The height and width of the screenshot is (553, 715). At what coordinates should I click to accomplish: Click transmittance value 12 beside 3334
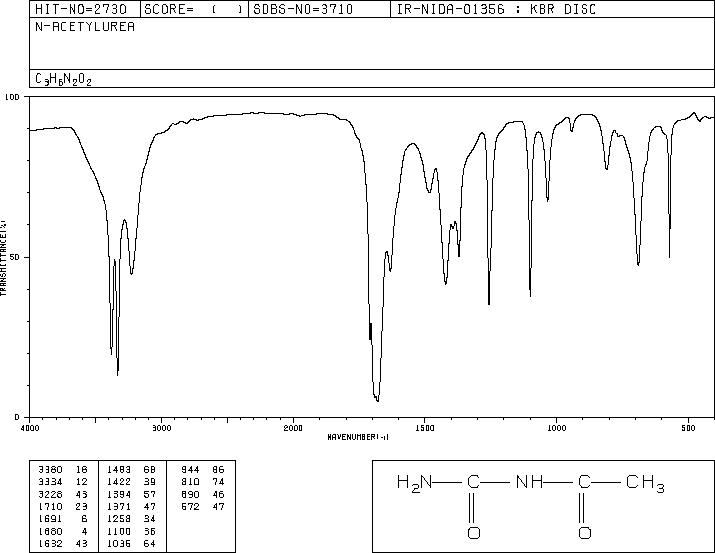[x=81, y=482]
